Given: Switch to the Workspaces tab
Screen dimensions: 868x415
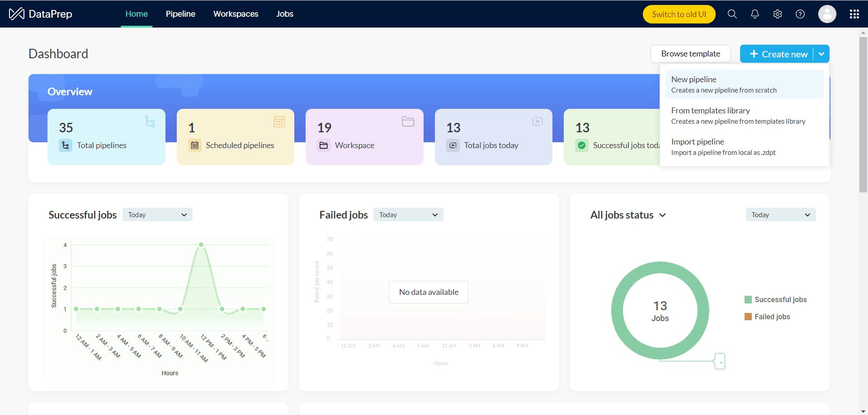Looking at the screenshot, I should click(x=236, y=14).
